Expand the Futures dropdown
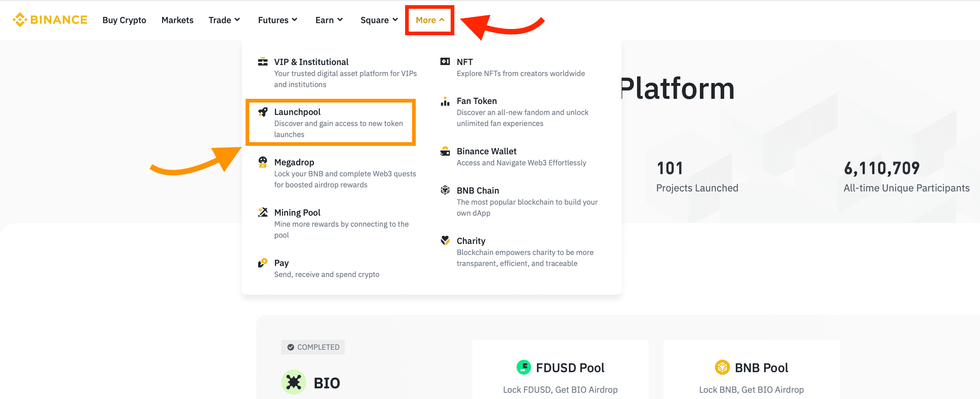Screen dimensions: 980x399 point(277,20)
